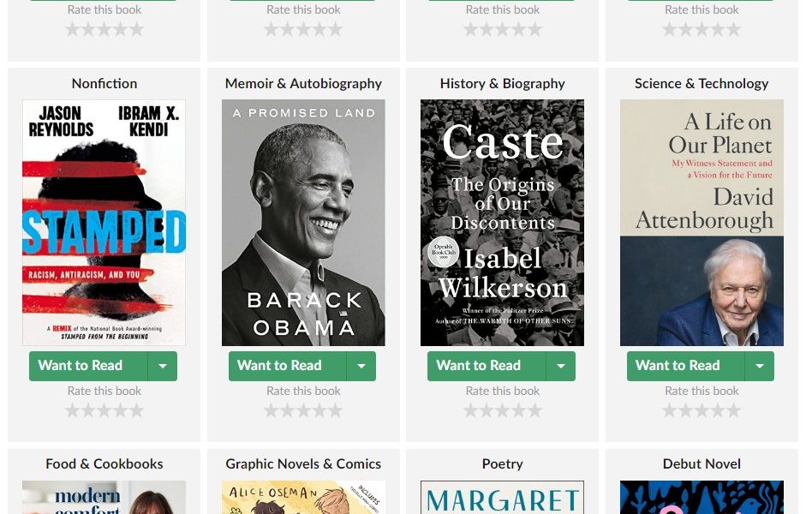Rate Stamped five stars
The height and width of the screenshot is (514, 812).
click(137, 411)
